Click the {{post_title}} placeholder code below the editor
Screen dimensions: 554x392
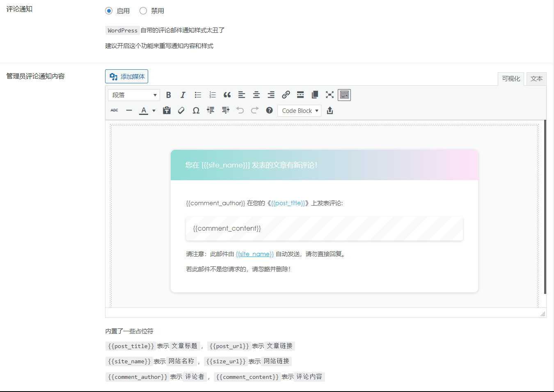(131, 346)
